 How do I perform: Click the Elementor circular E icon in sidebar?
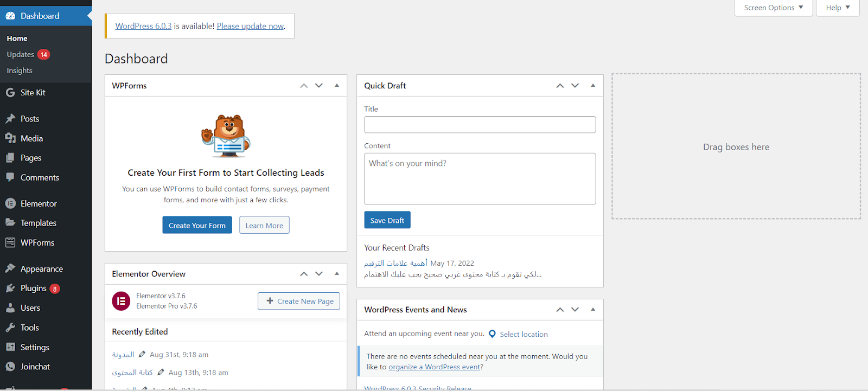pos(10,203)
